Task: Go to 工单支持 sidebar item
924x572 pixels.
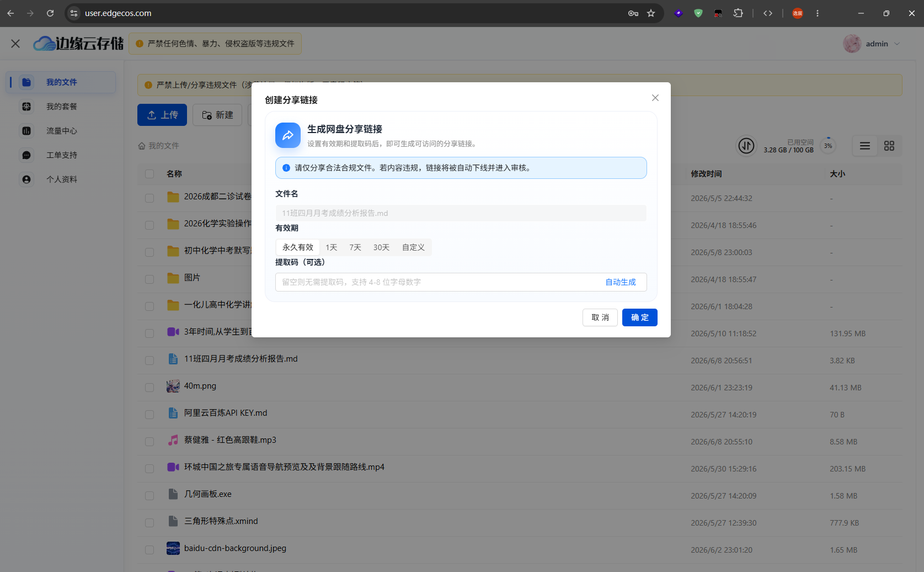Action: tap(61, 155)
